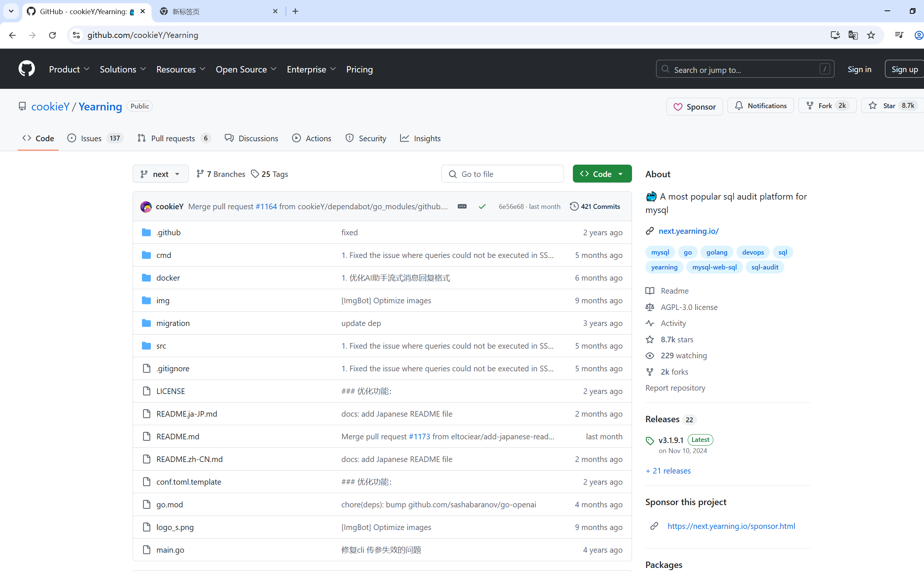
Task: Fork the repository via the fork icon
Action: click(x=810, y=106)
